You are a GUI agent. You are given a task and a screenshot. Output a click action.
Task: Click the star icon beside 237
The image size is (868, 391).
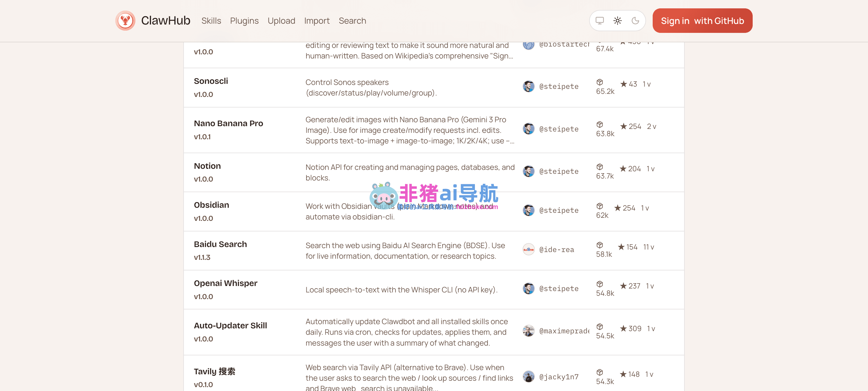click(623, 286)
